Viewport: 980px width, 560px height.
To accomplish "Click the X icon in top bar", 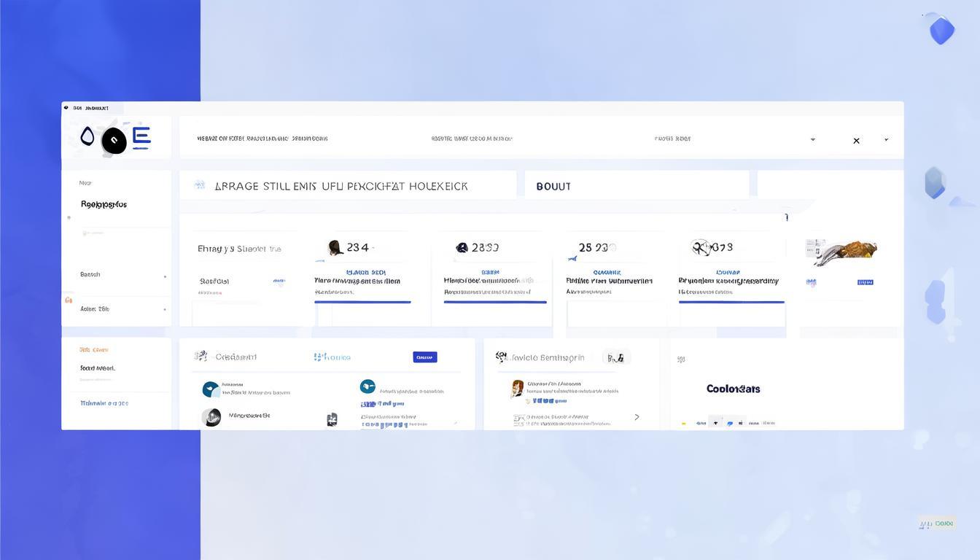I will click(x=856, y=141).
